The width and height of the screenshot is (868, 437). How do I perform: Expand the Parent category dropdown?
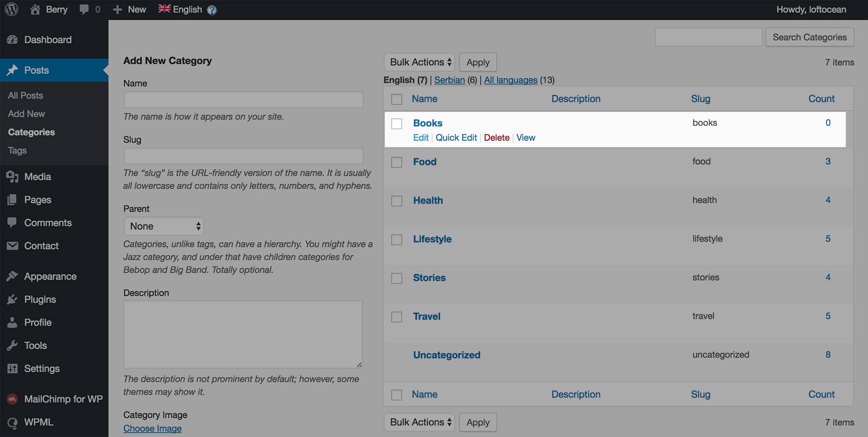[164, 226]
